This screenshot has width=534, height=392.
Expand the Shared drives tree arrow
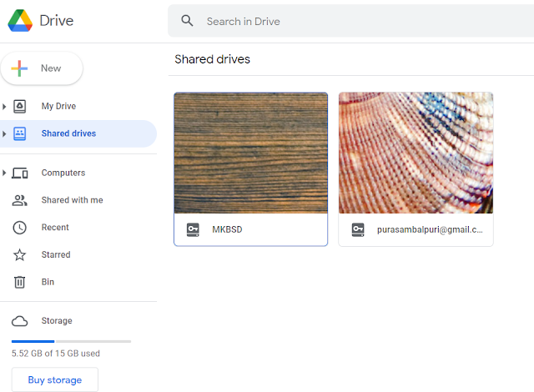click(4, 133)
